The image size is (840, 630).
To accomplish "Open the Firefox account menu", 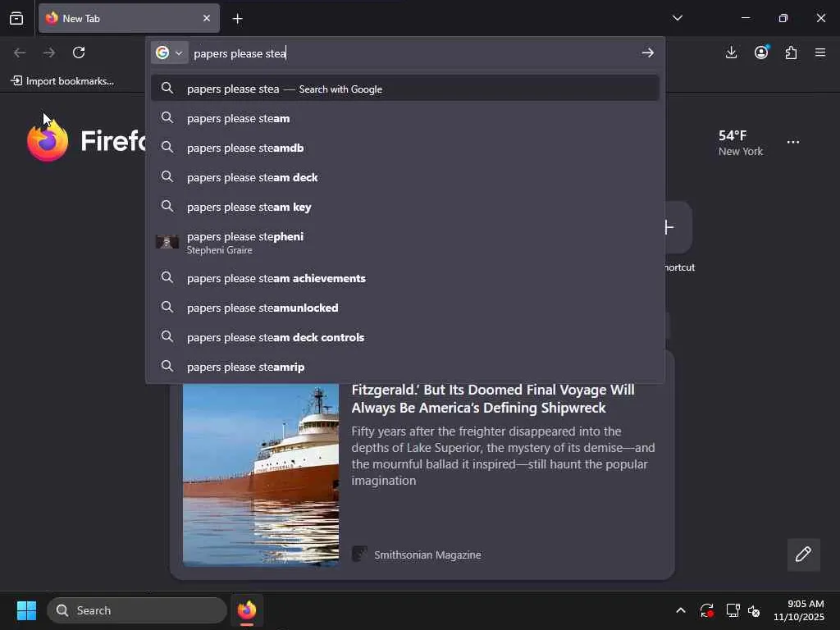I will point(761,52).
